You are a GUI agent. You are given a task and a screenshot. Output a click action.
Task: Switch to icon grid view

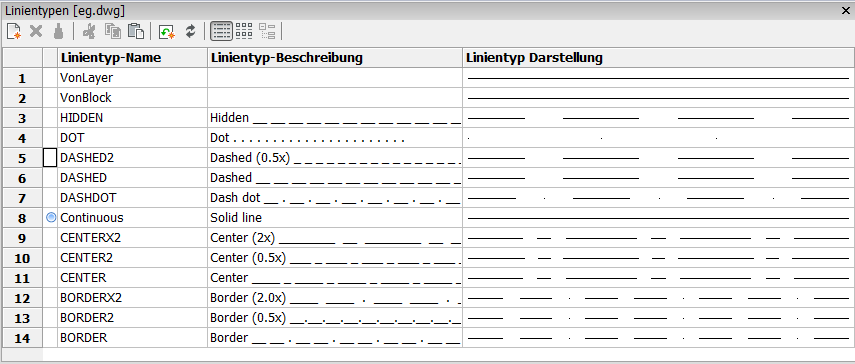[x=244, y=31]
